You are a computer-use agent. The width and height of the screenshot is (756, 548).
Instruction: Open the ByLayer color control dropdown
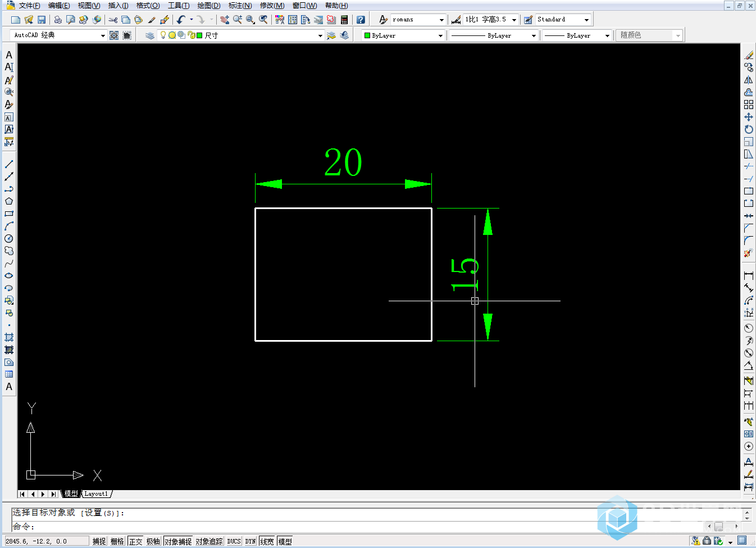440,35
